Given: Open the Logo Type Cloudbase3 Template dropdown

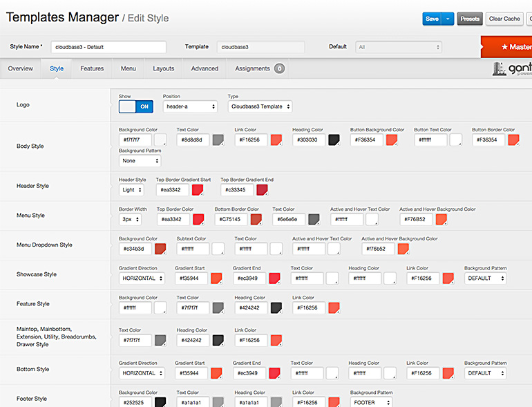Looking at the screenshot, I should pos(260,106).
